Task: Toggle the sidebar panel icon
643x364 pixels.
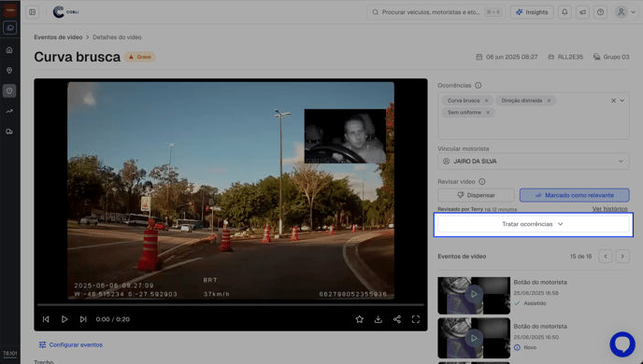Action: (x=33, y=12)
